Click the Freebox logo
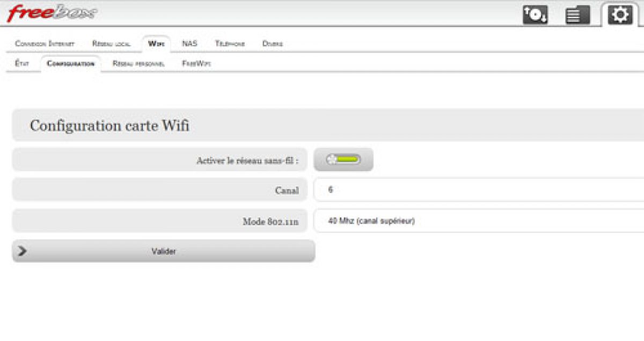Image resolution: width=644 pixels, height=341 pixels. 52,13
